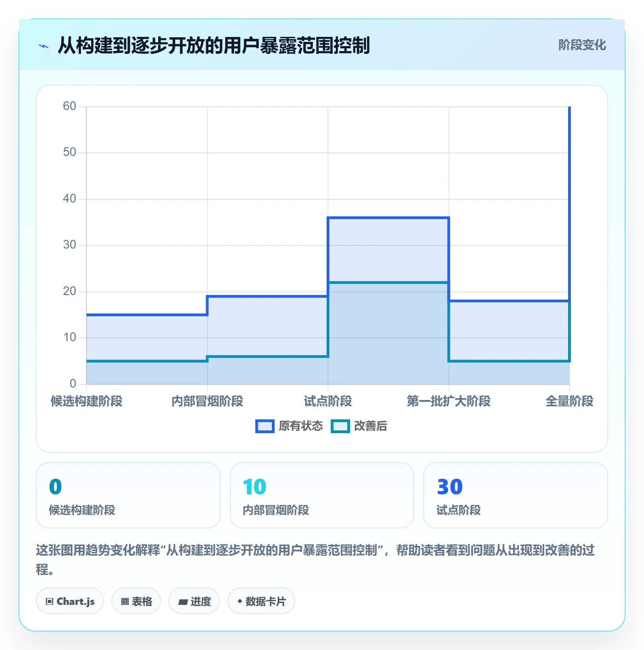Select the 进度 tag
This screenshot has width=644, height=650.
click(194, 601)
